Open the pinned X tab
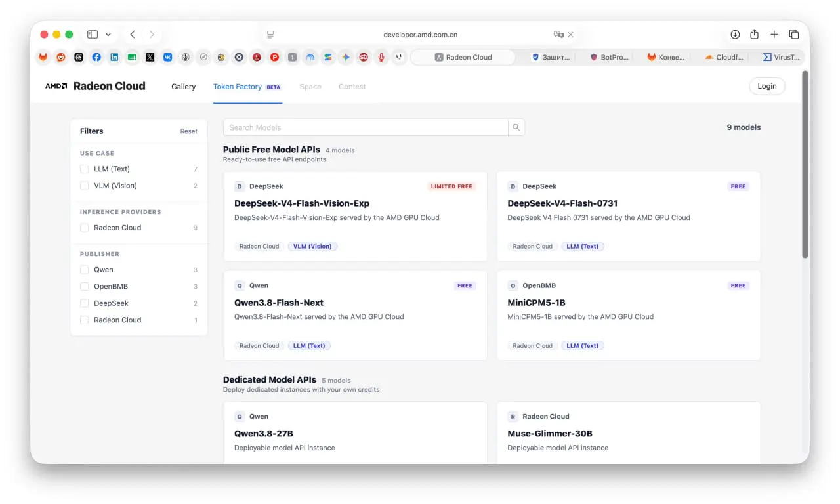The height and width of the screenshot is (504, 840). coord(150,57)
